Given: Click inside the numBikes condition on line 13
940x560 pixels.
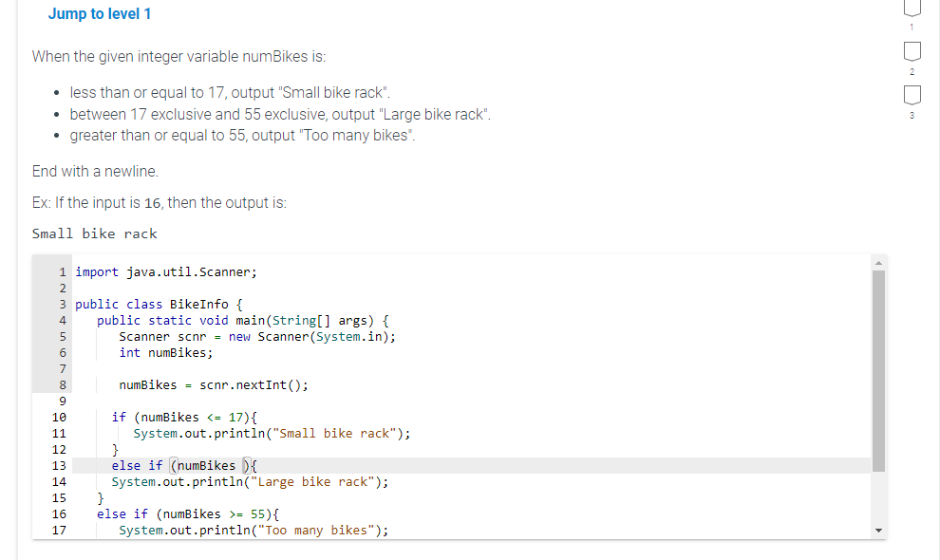Looking at the screenshot, I should coord(210,465).
